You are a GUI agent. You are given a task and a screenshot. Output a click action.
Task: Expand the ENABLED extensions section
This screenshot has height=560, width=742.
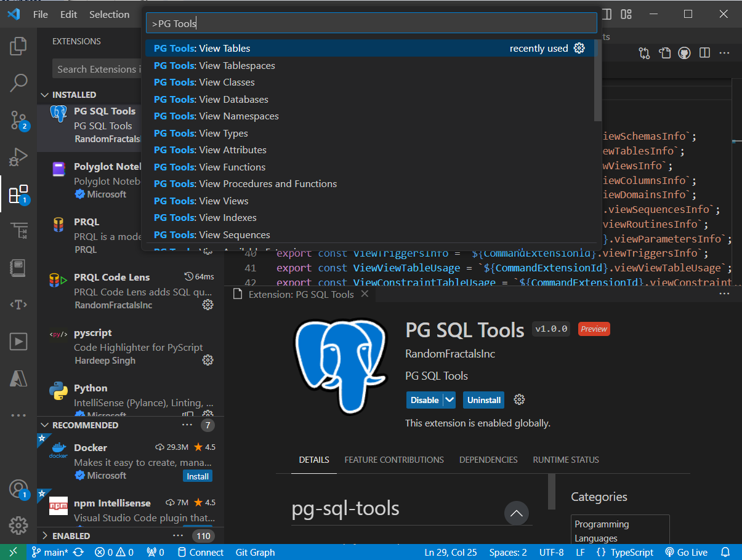[x=44, y=536]
